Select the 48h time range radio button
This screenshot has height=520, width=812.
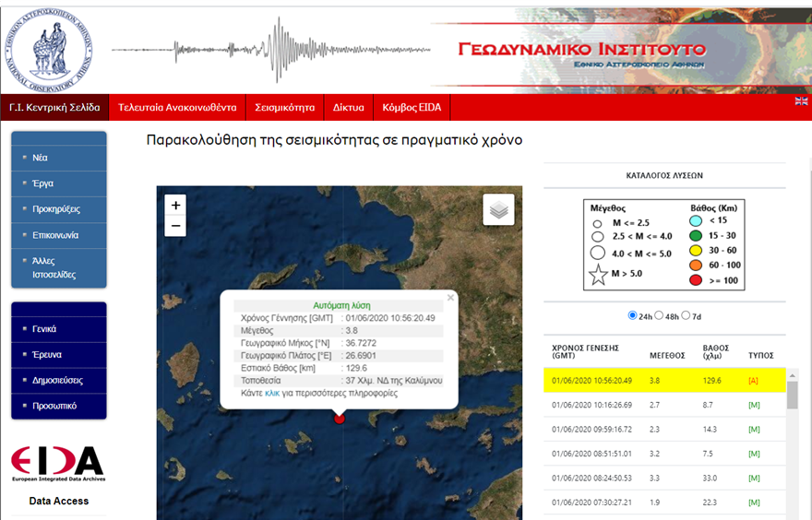coord(660,315)
